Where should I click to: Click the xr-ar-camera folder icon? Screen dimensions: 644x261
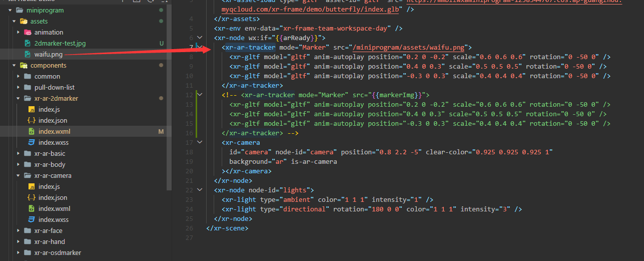[x=28, y=175]
